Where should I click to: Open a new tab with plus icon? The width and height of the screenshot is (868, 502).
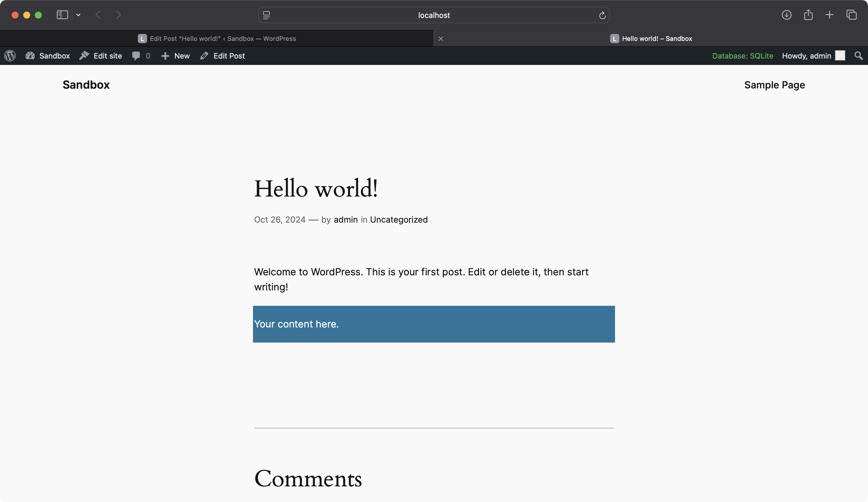(x=829, y=15)
